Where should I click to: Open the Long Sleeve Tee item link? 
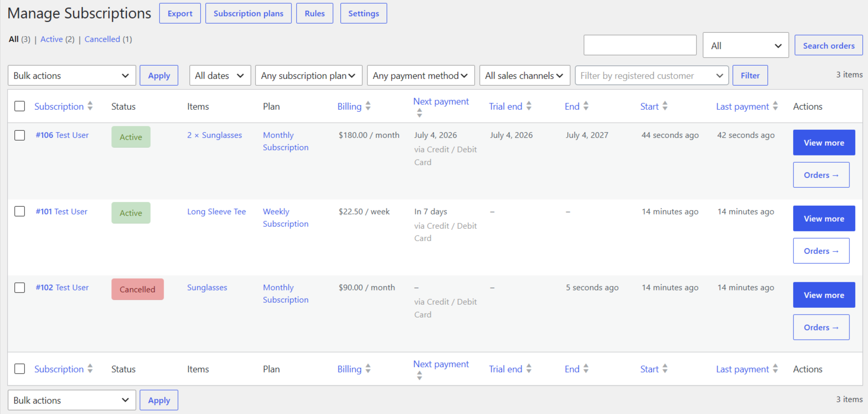(217, 211)
